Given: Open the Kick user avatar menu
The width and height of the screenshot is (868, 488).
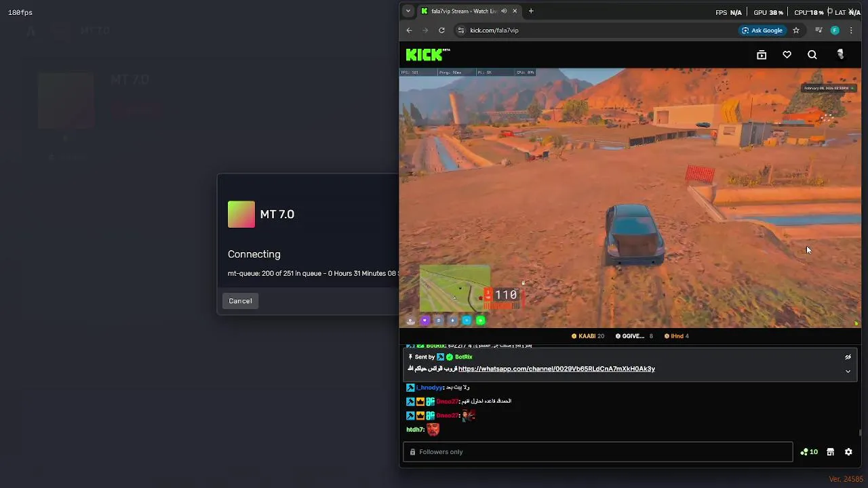Looking at the screenshot, I should coord(840,55).
